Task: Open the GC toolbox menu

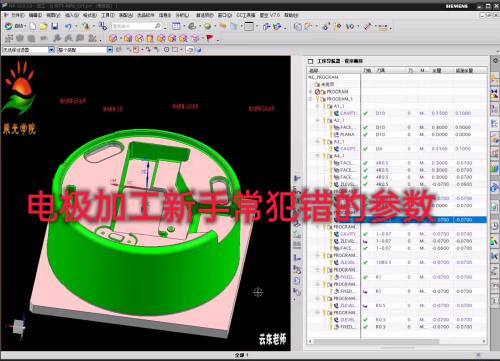Action: tap(246, 15)
